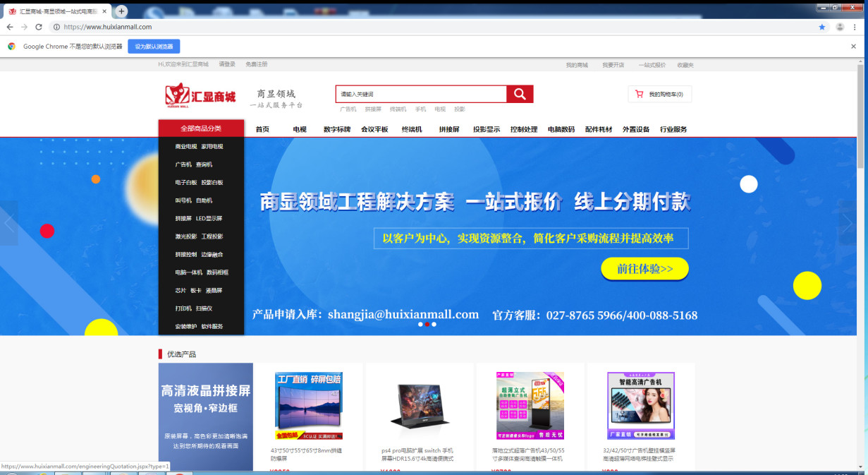Screen dimensions: 868x475
Task: Click the 投影 hot keyword under search
Action: [x=460, y=109]
